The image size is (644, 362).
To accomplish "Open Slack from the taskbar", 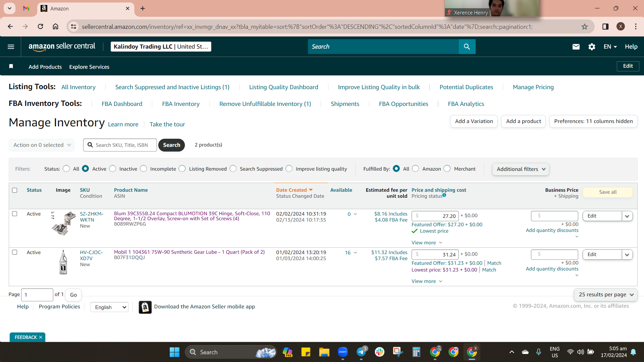I will pyautogui.click(x=380, y=352).
